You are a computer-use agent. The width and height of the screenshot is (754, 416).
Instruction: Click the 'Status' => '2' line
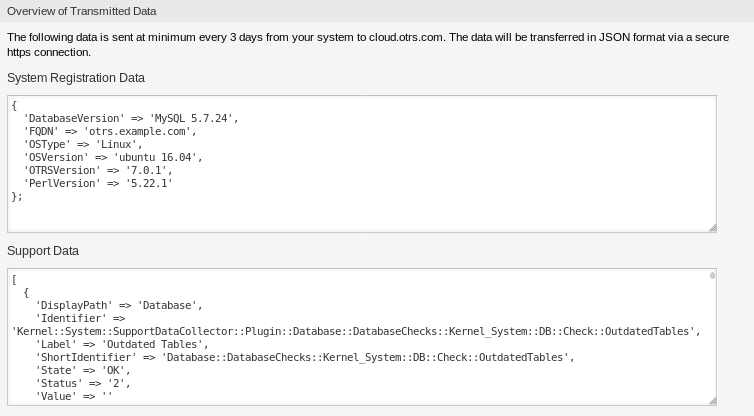pyautogui.click(x=83, y=383)
